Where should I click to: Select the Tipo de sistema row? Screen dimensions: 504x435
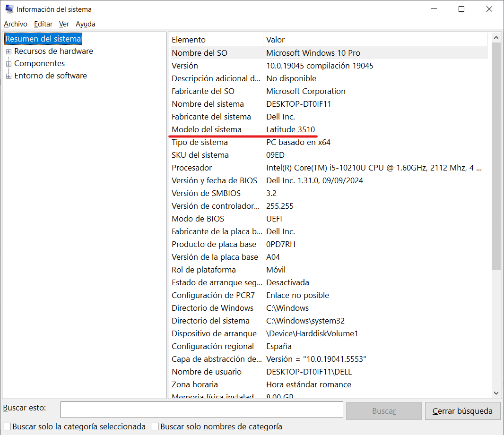[x=329, y=142]
